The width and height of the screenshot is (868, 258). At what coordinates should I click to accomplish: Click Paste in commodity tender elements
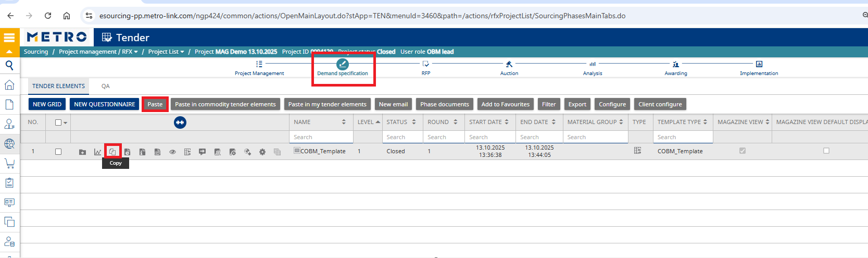pos(225,104)
